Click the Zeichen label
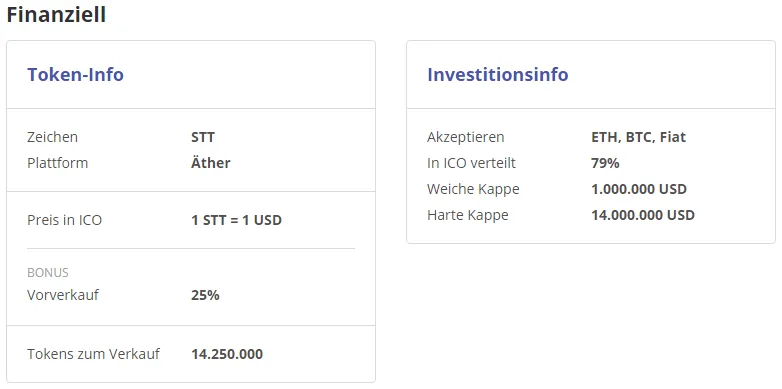This screenshot has width=782, height=389. point(52,137)
